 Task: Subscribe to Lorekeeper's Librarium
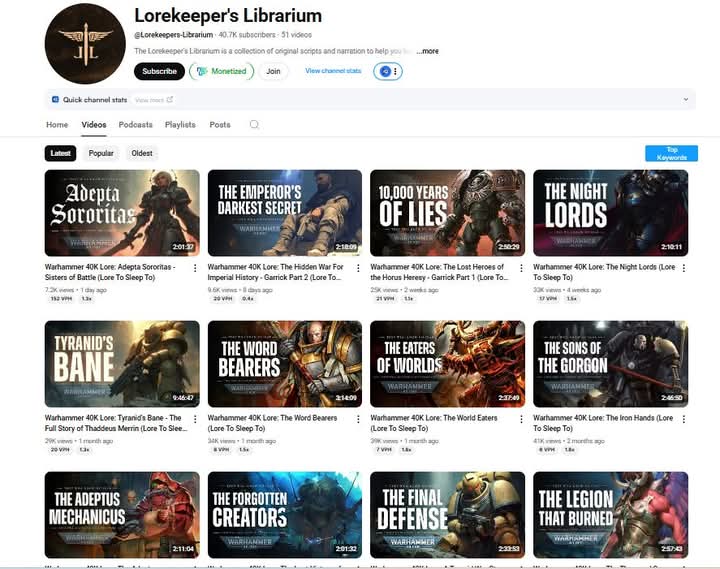(x=159, y=71)
